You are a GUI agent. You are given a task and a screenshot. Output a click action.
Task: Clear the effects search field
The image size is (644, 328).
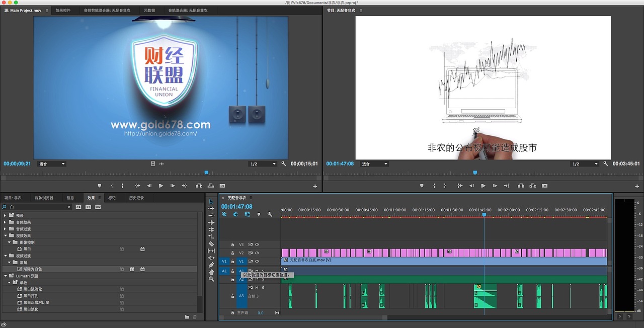(x=69, y=207)
